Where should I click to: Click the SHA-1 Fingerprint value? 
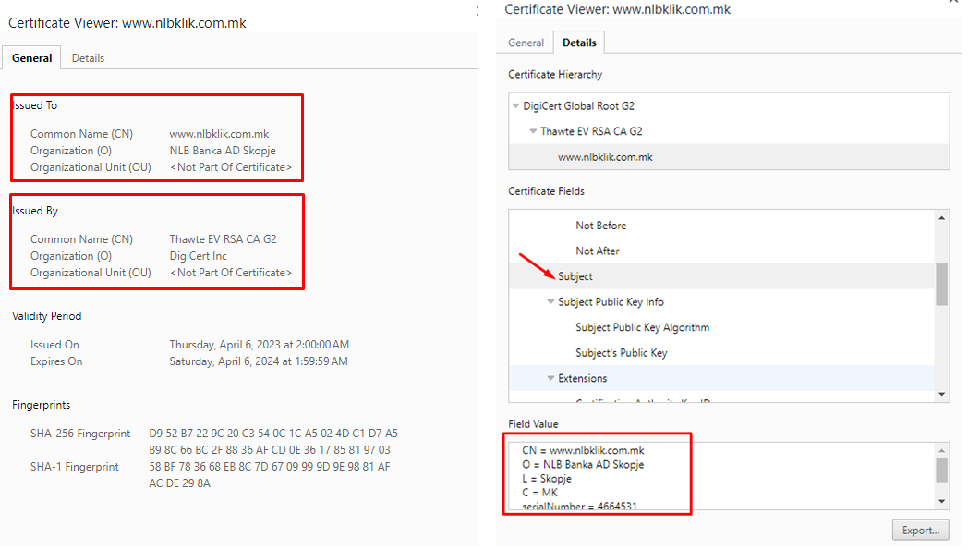pos(270,475)
